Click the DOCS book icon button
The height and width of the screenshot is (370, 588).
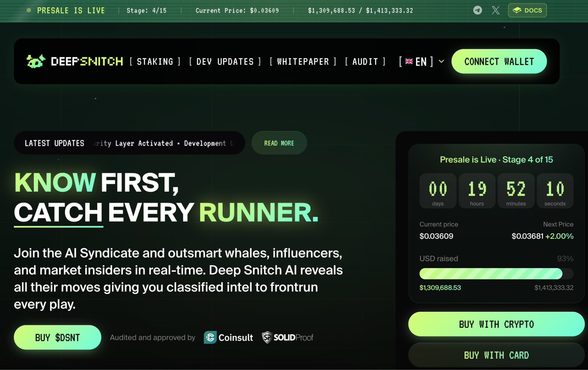click(x=527, y=10)
